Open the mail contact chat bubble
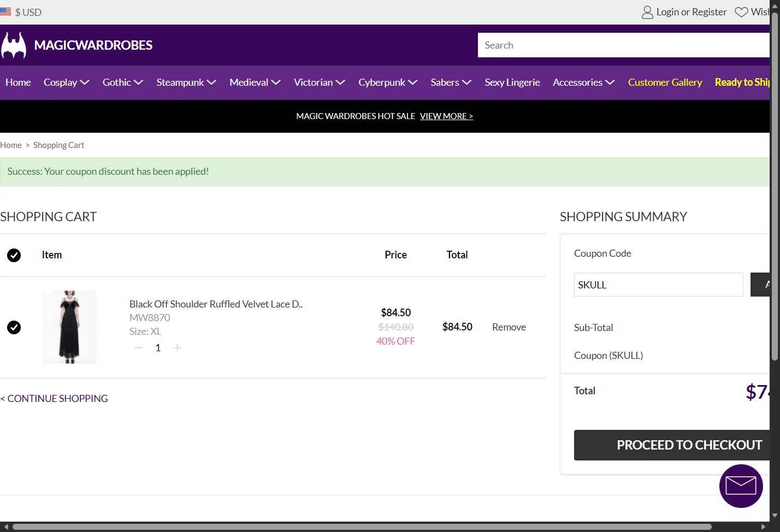 point(741,486)
